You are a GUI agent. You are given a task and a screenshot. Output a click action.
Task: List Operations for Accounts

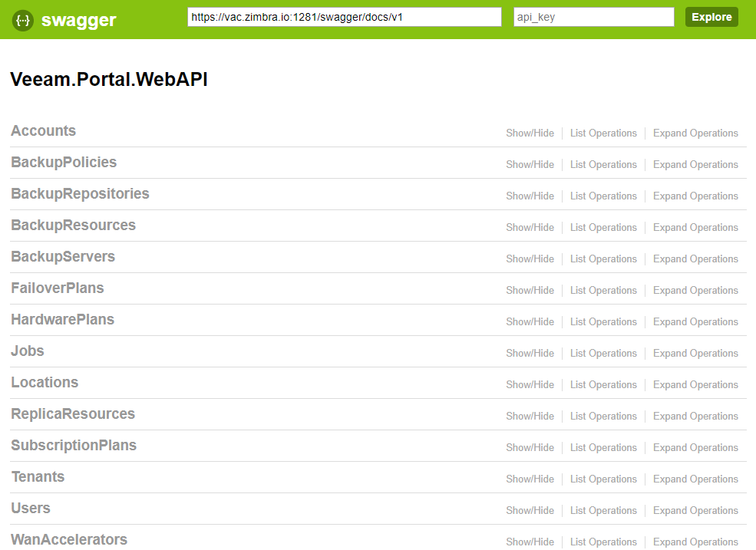(603, 133)
